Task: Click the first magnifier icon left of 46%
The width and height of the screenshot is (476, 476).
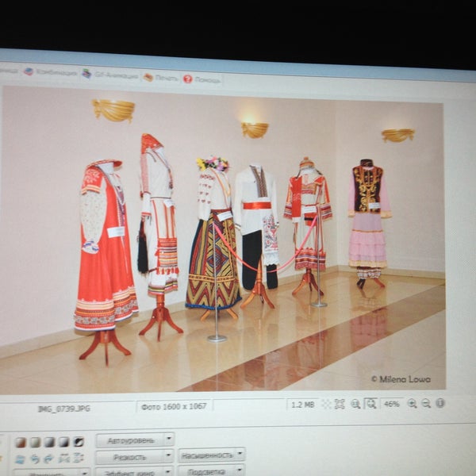Action: pyautogui.click(x=355, y=404)
